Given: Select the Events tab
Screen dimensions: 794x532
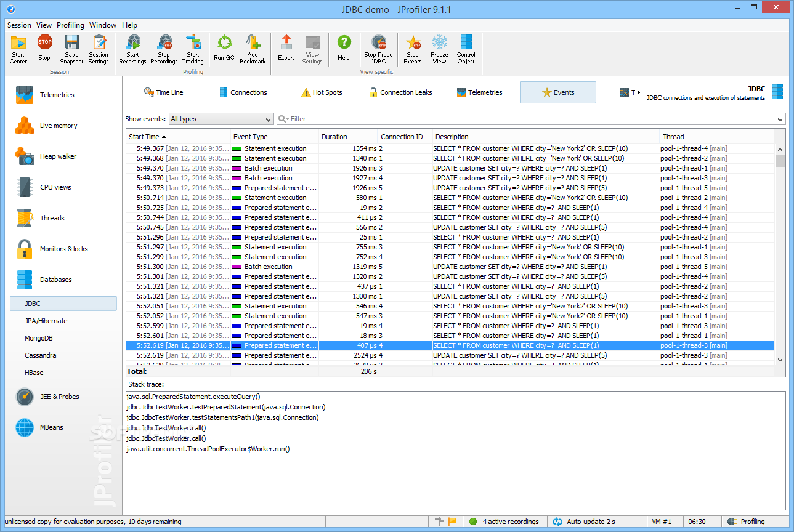Looking at the screenshot, I should pos(558,92).
